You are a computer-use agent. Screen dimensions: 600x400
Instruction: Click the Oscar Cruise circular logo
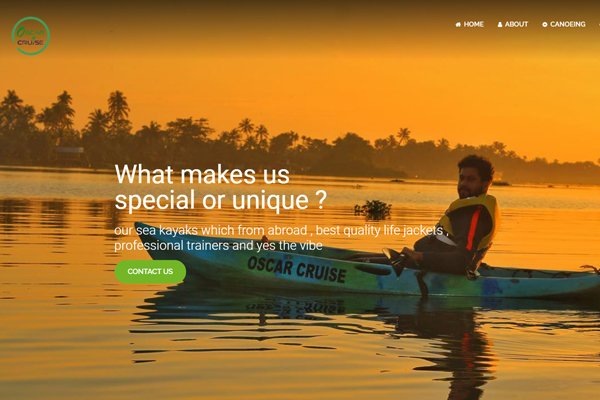click(31, 36)
